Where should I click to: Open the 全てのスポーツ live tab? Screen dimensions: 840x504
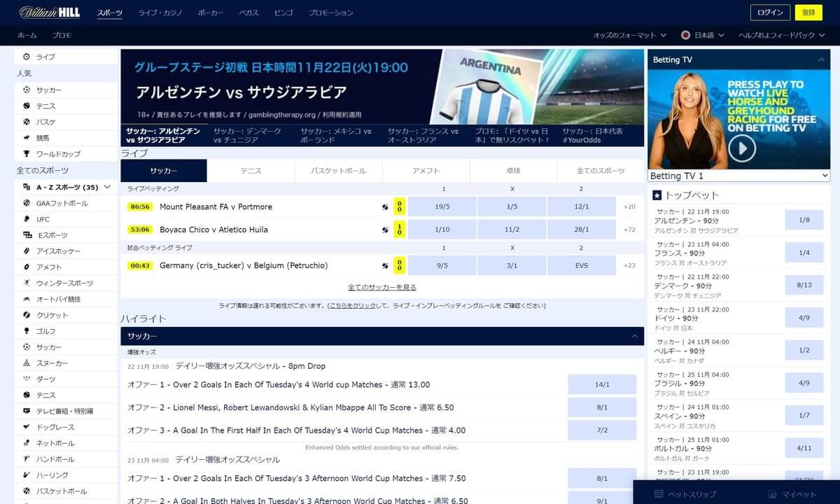pos(601,171)
